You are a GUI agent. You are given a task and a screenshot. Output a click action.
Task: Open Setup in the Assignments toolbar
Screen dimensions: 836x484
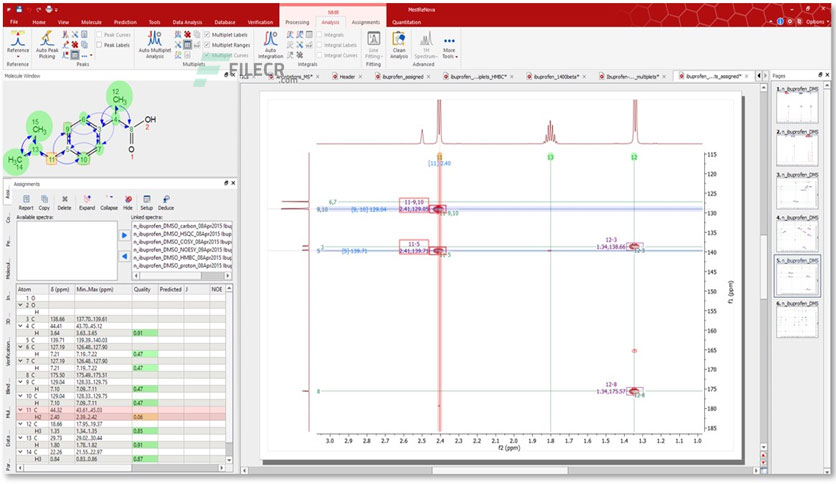(x=147, y=203)
